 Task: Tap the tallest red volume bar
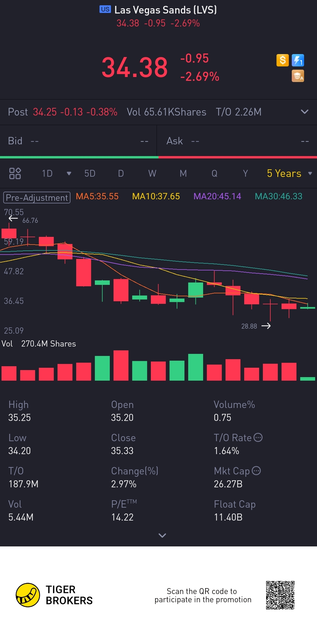(x=121, y=365)
